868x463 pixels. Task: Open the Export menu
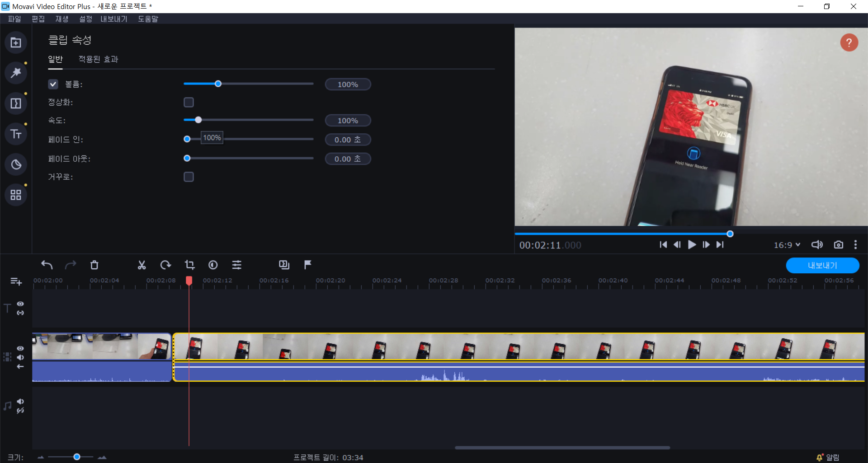tap(114, 19)
